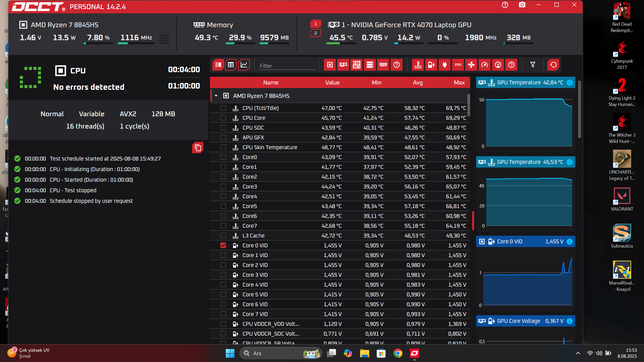Toggle the power plug sensor type filter
Viewport: 644px width, 362px height.
click(x=445, y=65)
